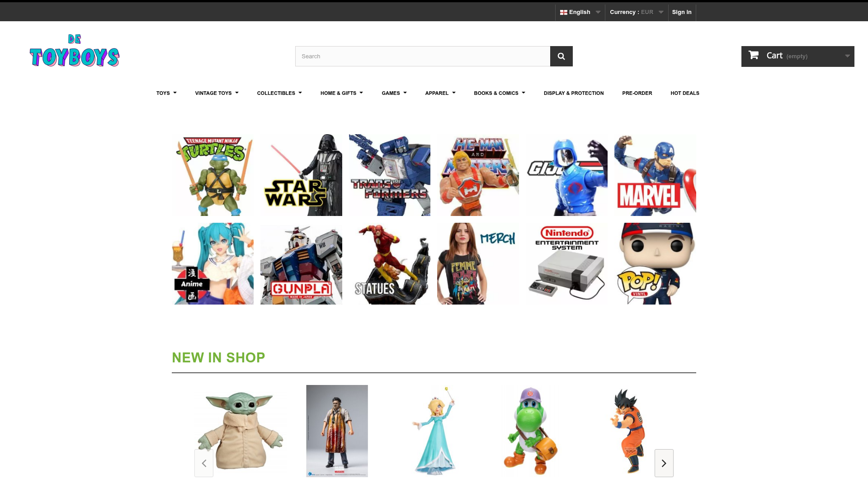Open Nintendo Entertainment System tile
This screenshot has height=488, width=868.
(566, 263)
